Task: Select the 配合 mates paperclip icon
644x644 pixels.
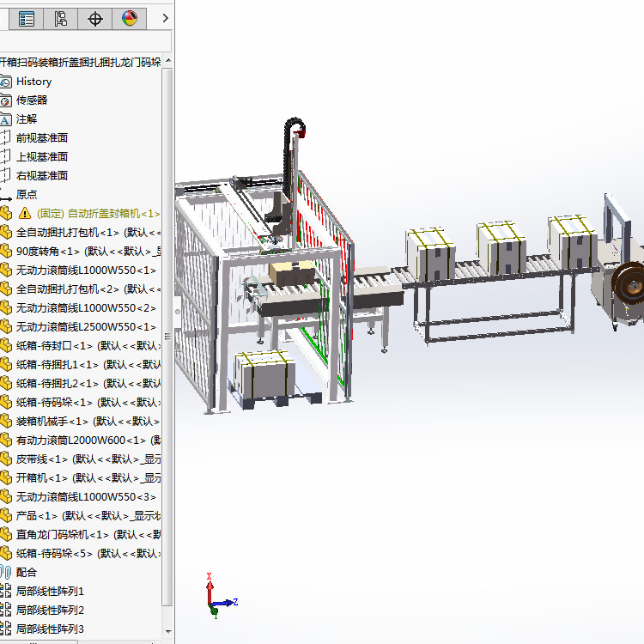Action: pos(6,573)
